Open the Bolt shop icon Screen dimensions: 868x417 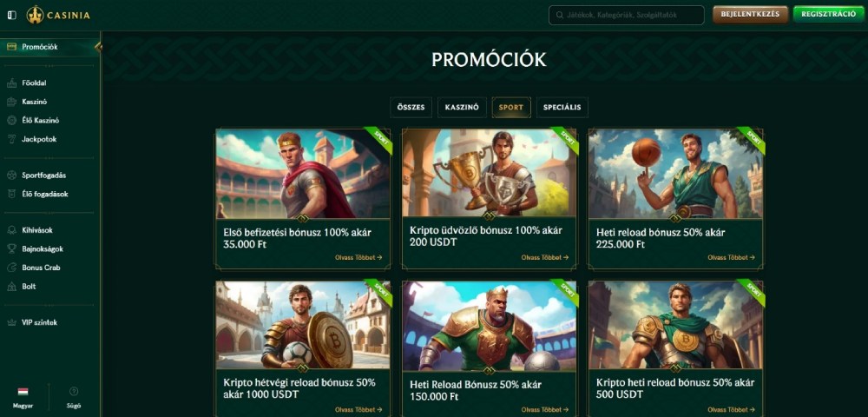(x=11, y=287)
